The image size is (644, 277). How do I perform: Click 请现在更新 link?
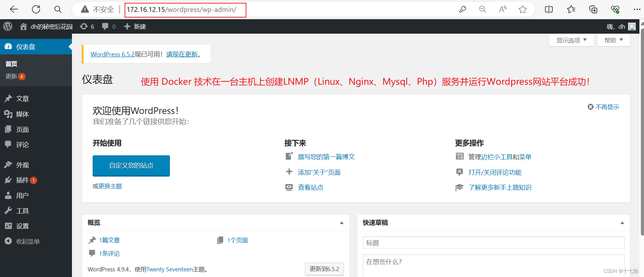pyautogui.click(x=182, y=54)
